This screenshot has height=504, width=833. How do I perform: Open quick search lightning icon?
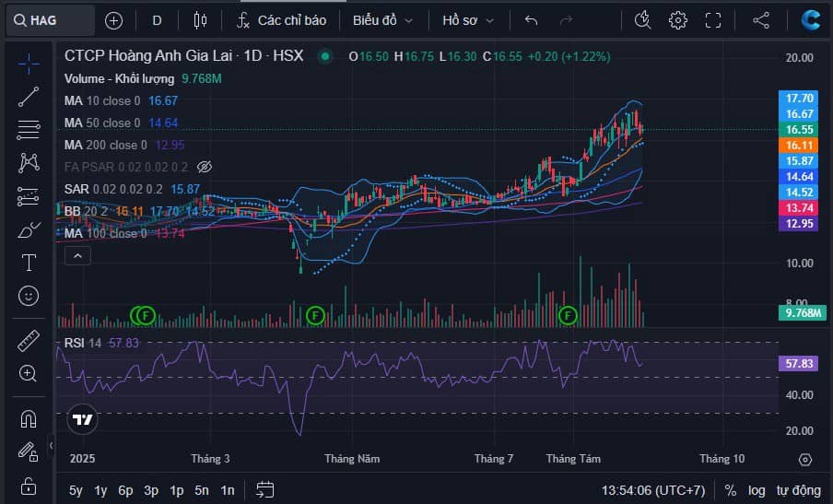point(643,20)
